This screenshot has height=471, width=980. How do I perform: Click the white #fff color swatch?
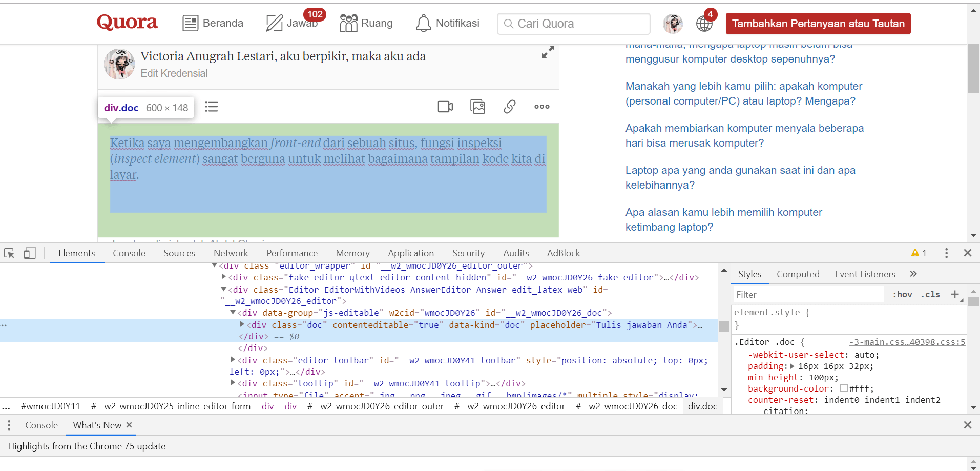click(x=844, y=388)
